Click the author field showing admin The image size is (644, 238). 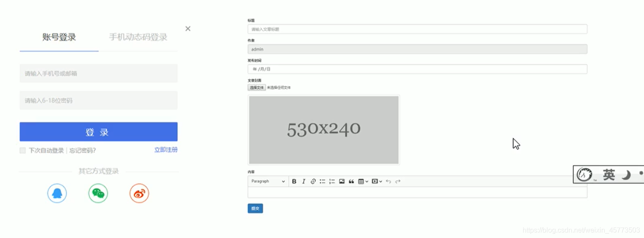pos(417,49)
